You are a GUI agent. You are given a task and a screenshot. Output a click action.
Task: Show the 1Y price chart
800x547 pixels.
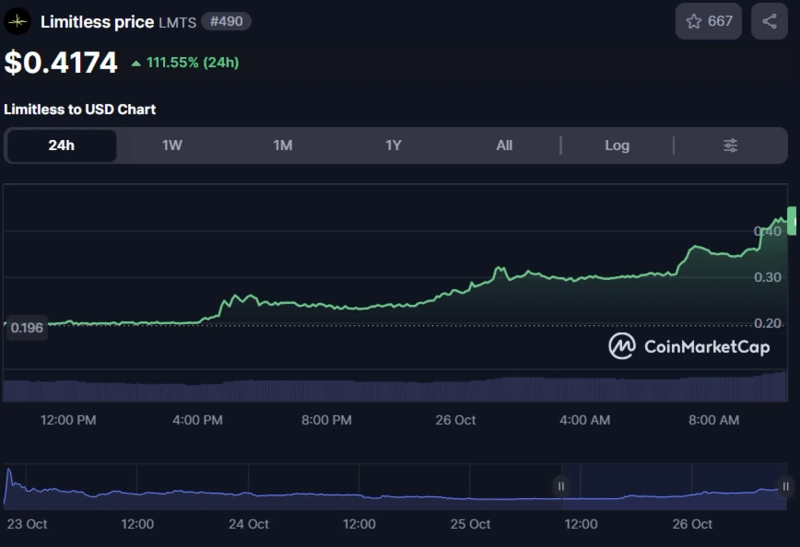click(394, 146)
